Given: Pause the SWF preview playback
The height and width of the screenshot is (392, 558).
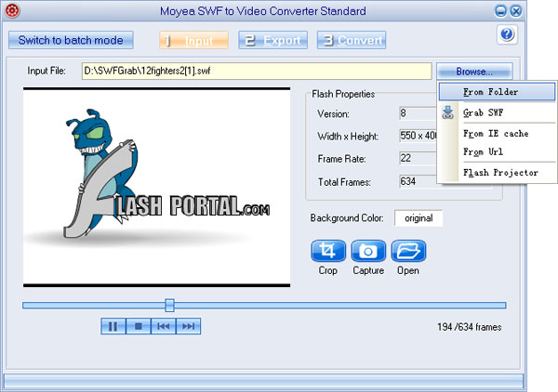Looking at the screenshot, I should [x=113, y=326].
